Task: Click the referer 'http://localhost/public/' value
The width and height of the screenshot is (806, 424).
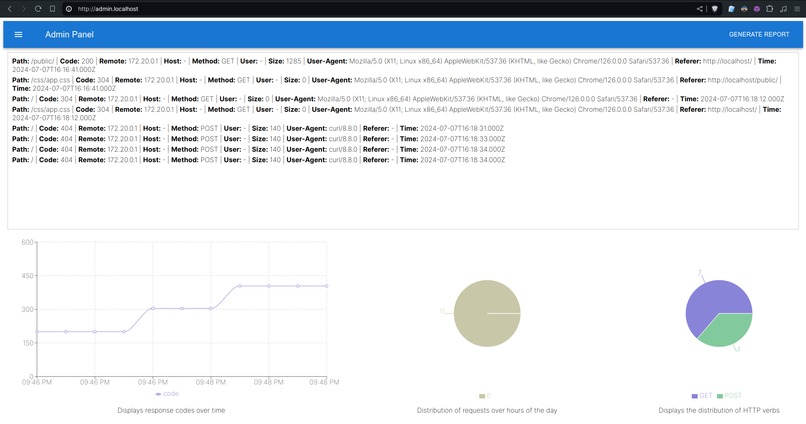Action: pos(743,80)
